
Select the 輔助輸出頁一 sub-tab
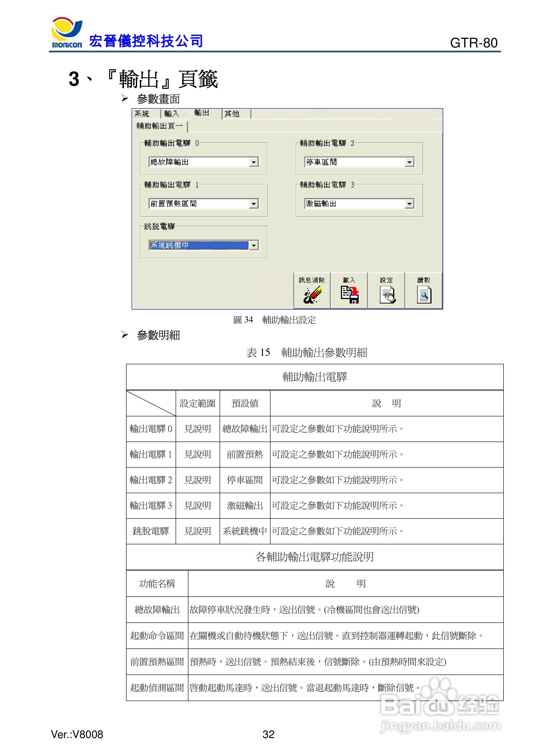click(x=160, y=126)
